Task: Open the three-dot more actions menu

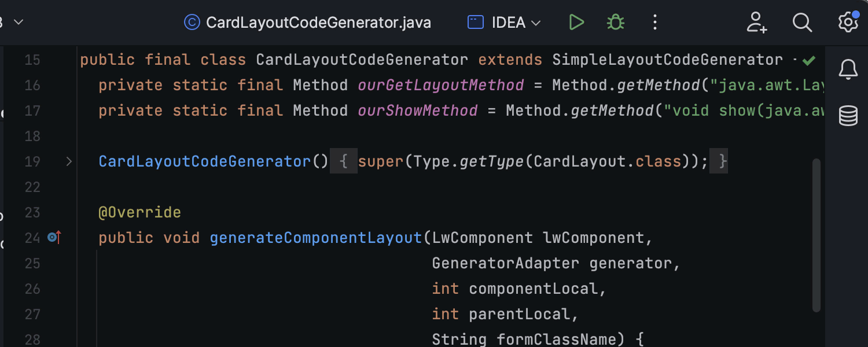Action: click(655, 23)
